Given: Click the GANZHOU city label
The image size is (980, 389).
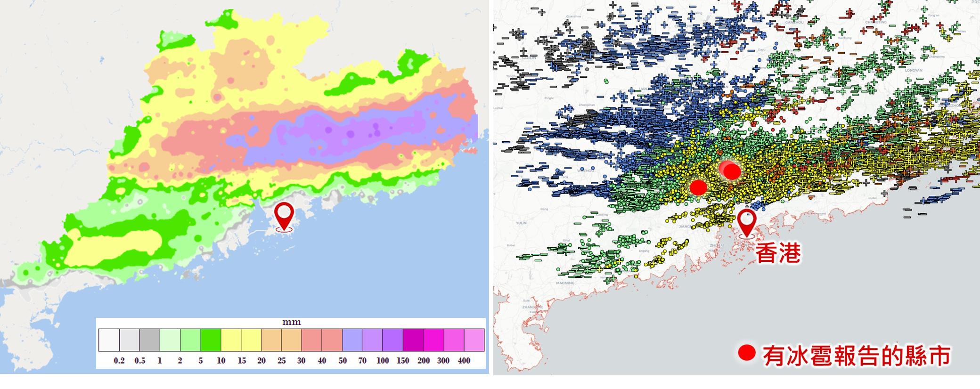Looking at the screenshot, I should tap(794, 22).
